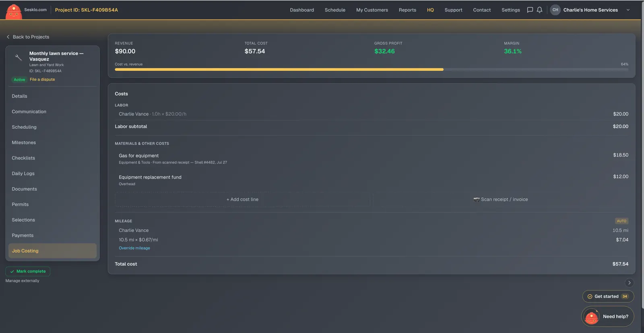Click the Active status badge
The width and height of the screenshot is (644, 333).
click(x=19, y=80)
